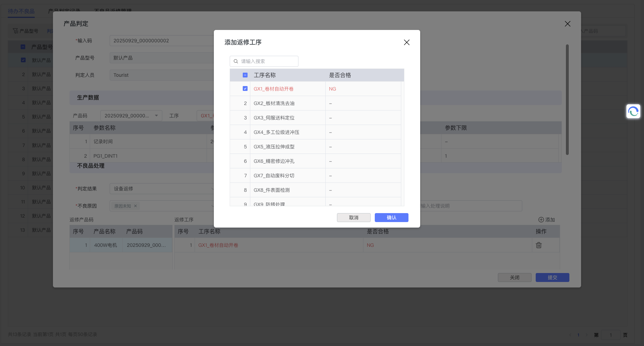Image resolution: width=644 pixels, height=346 pixels.
Task: Switch to the 待办不良品 tab
Action: (21, 11)
